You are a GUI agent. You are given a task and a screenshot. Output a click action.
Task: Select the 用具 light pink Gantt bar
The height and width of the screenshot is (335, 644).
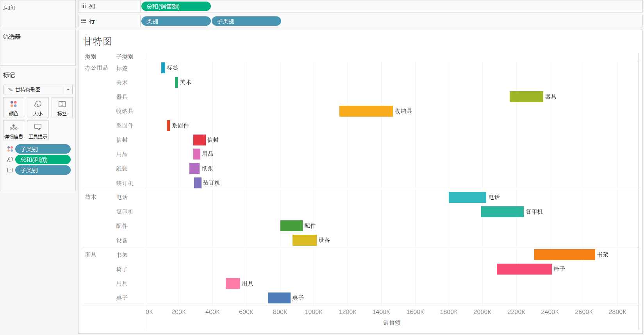pos(233,284)
